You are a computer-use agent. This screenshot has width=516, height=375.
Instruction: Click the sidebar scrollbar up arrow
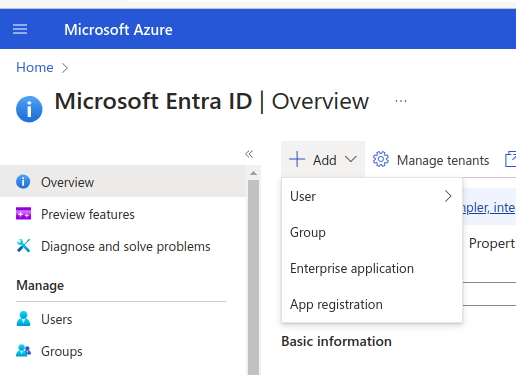coord(253,173)
